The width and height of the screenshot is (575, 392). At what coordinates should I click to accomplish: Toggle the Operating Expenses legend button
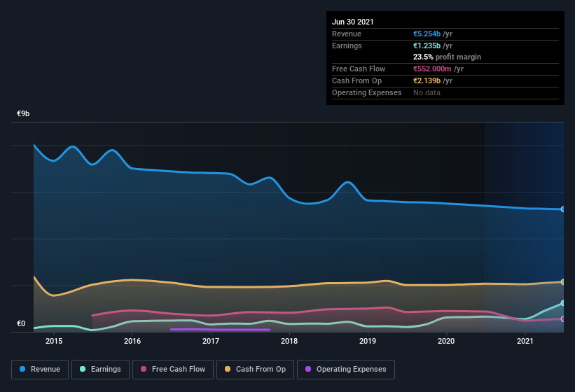(x=346, y=370)
